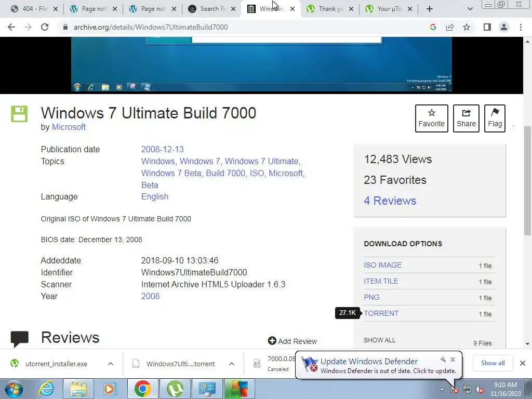Bookmark this page with star icon
532x399 pixels.
pos(467,27)
